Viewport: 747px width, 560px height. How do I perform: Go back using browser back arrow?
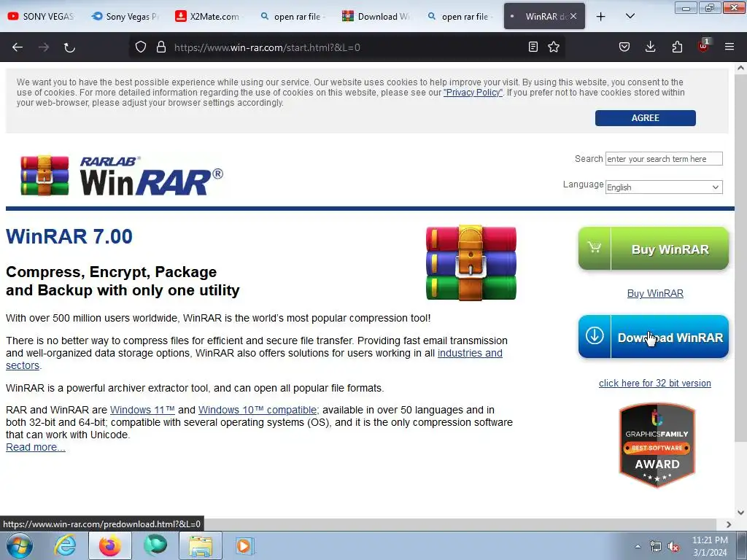(18, 47)
